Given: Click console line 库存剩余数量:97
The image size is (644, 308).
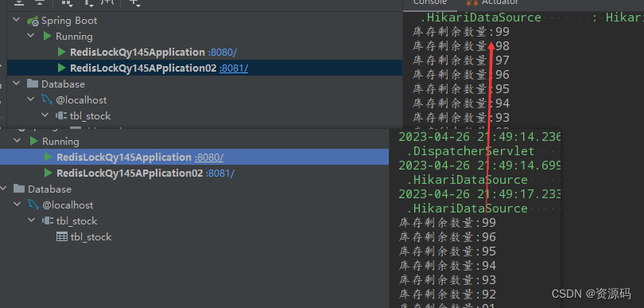Looking at the screenshot, I should 461,60.
